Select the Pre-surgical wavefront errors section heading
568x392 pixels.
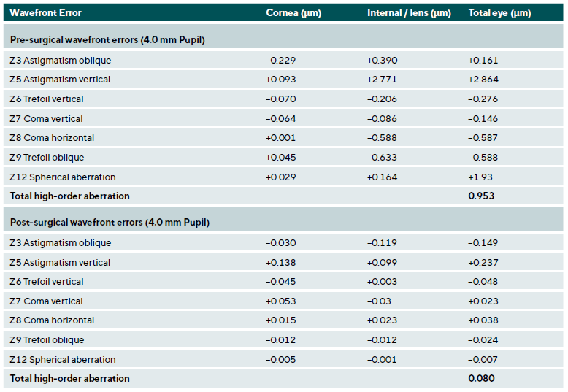(107, 39)
